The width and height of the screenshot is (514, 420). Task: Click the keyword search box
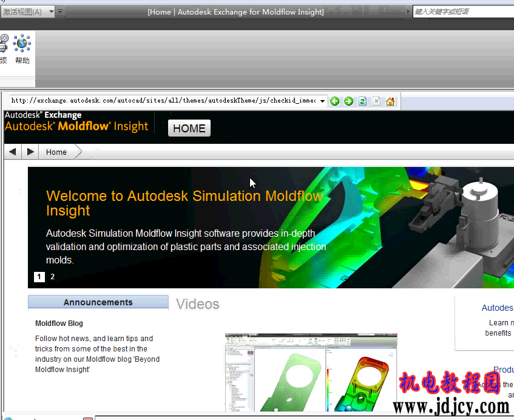click(463, 12)
